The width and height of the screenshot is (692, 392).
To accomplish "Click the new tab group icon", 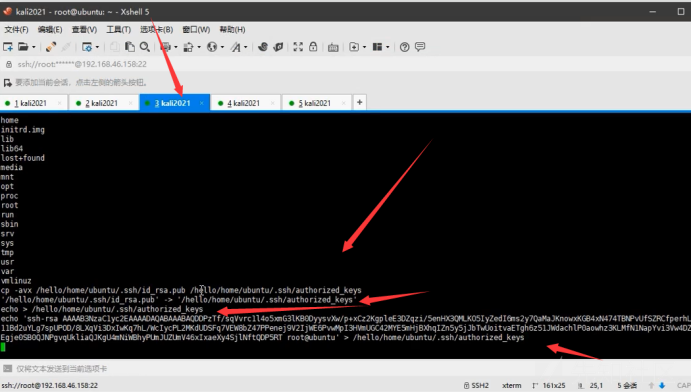I will pyautogui.click(x=354, y=47).
